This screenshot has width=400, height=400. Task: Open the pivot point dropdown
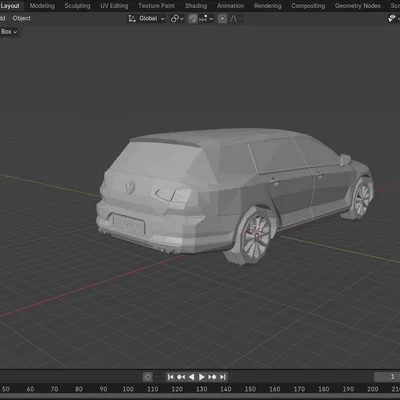[x=177, y=19]
